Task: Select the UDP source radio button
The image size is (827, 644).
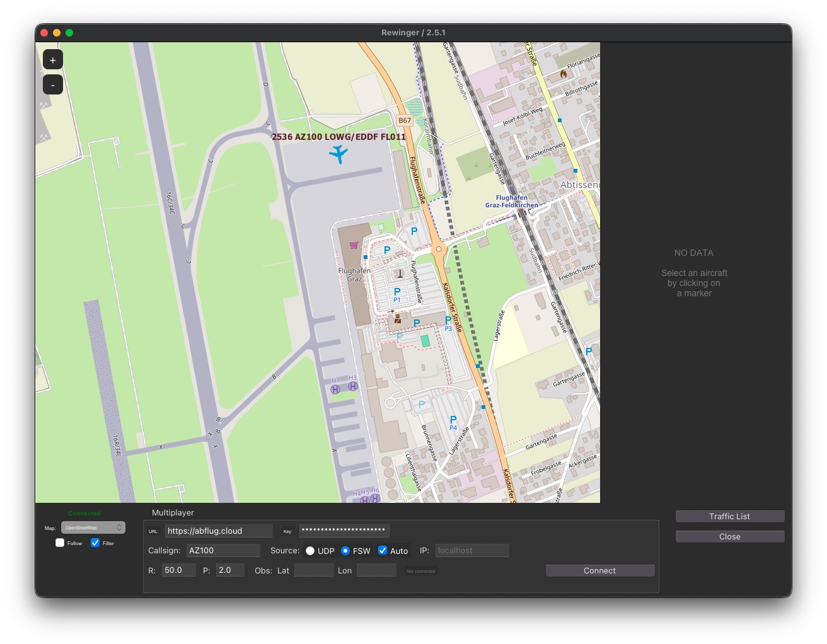Action: 310,550
